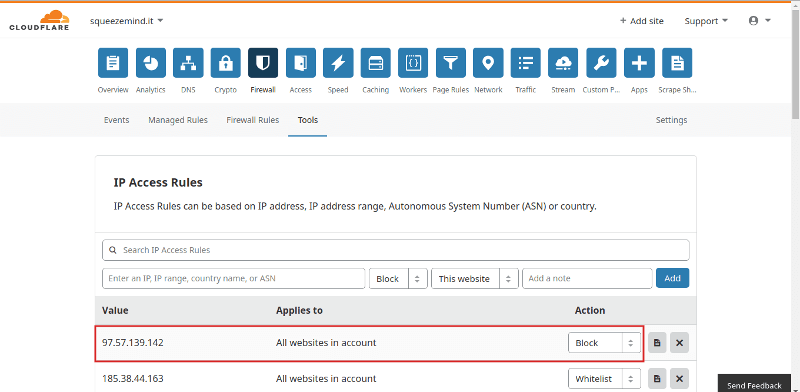Screen dimensions: 800x392
Task: Select the Firewall shield icon
Action: pos(263,63)
